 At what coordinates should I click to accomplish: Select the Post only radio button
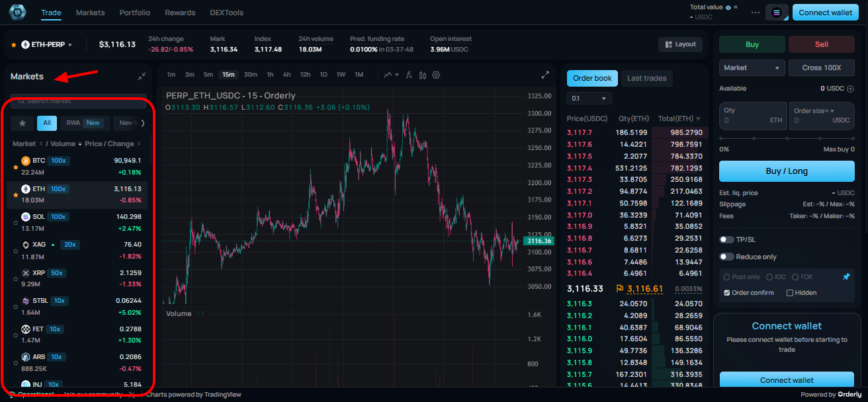point(727,276)
